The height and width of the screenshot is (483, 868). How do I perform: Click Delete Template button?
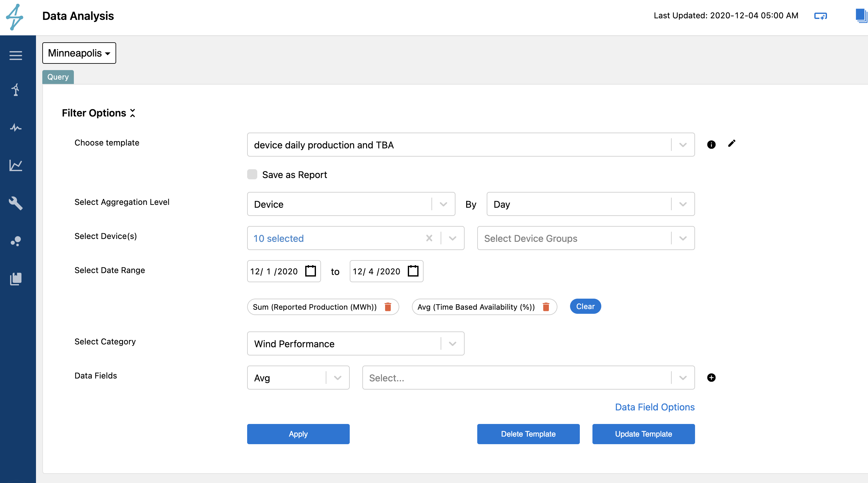pos(528,434)
